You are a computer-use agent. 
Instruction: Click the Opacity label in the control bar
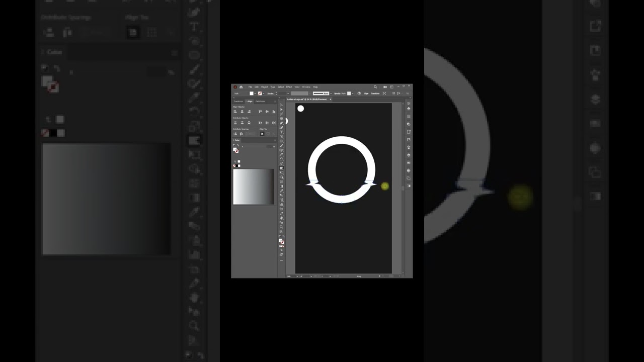pos(337,94)
